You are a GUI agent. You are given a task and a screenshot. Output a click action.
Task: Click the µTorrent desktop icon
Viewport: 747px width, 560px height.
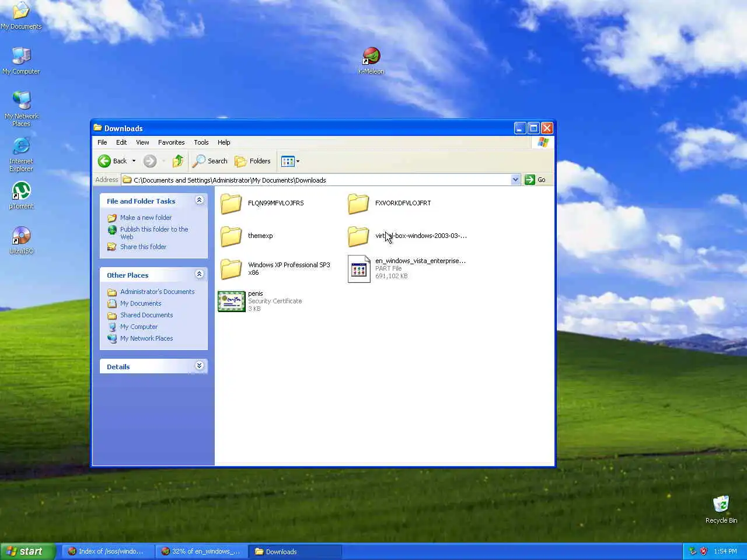coord(21,191)
